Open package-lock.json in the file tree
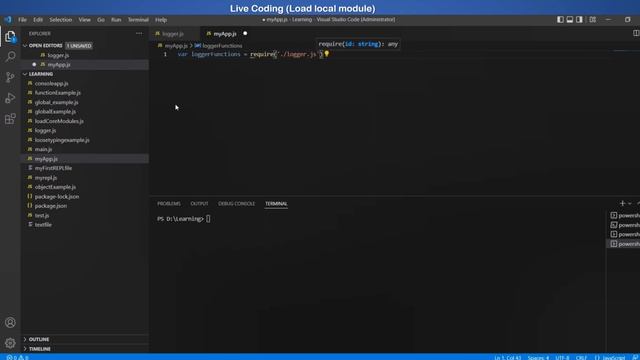This screenshot has width=640, height=360. point(57,196)
